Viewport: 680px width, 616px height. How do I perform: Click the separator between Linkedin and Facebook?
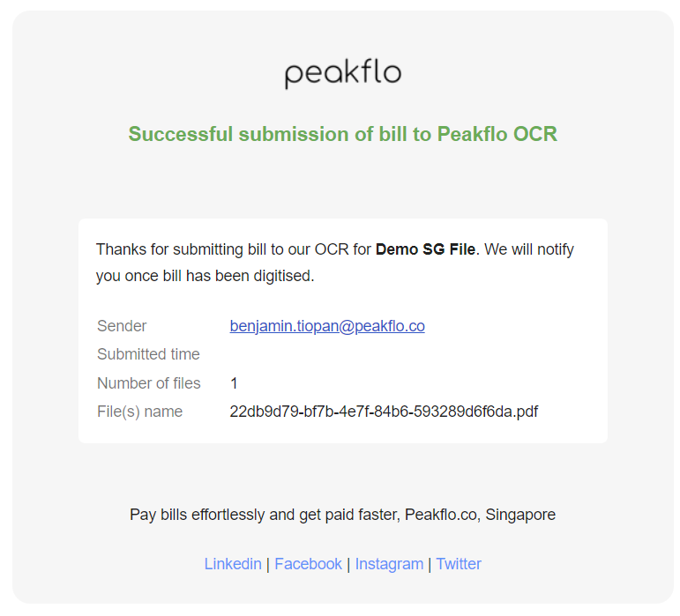[x=268, y=564]
